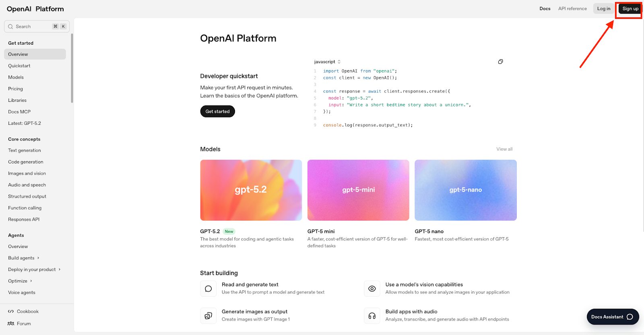Click the Get started button
Image resolution: width=644 pixels, height=335 pixels.
[217, 112]
